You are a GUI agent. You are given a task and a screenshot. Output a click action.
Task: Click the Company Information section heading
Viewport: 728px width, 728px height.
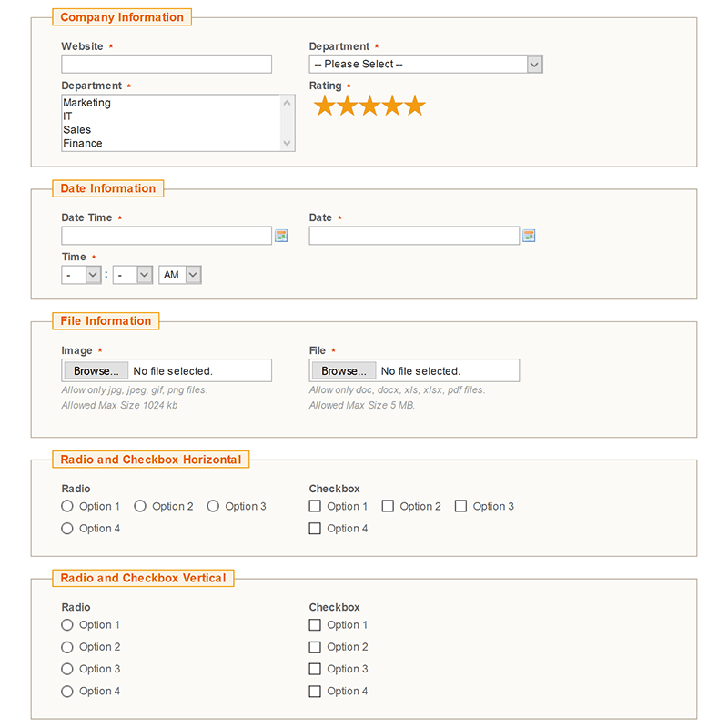122,17
